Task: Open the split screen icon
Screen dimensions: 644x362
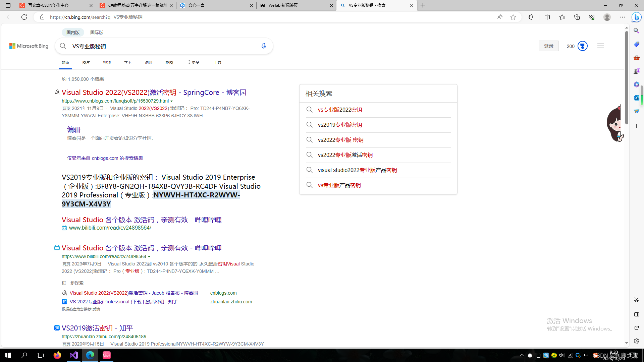Action: (x=547, y=17)
